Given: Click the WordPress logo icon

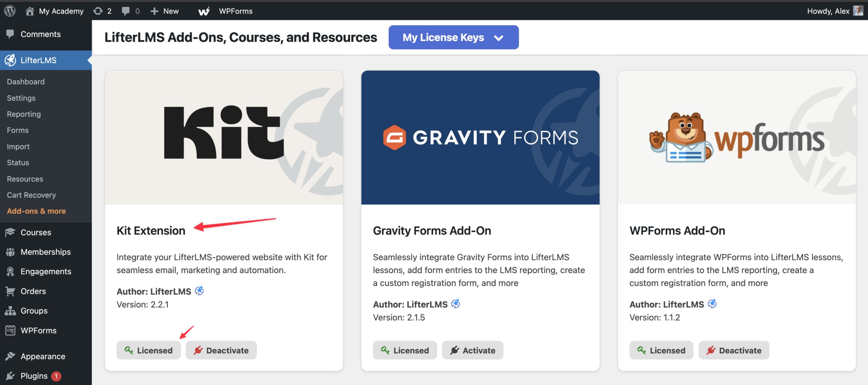Looking at the screenshot, I should point(10,11).
